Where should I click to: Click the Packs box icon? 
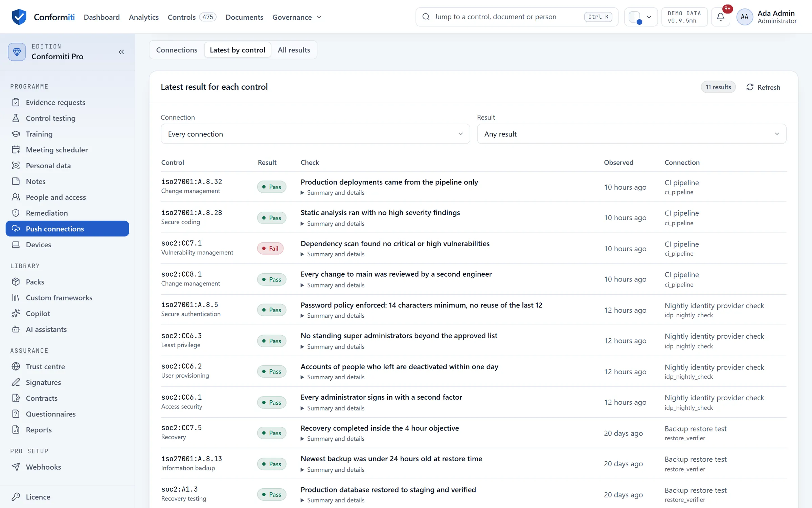pyautogui.click(x=16, y=282)
